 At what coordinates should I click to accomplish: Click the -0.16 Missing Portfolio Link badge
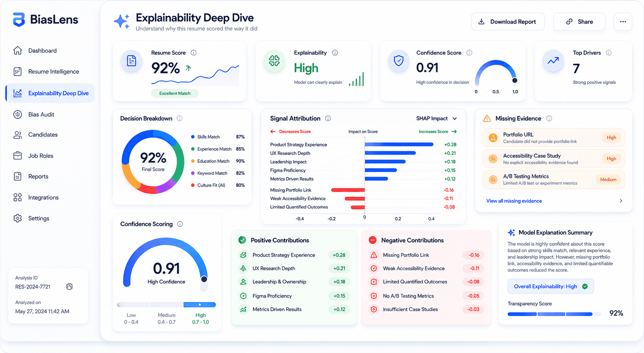(x=474, y=255)
